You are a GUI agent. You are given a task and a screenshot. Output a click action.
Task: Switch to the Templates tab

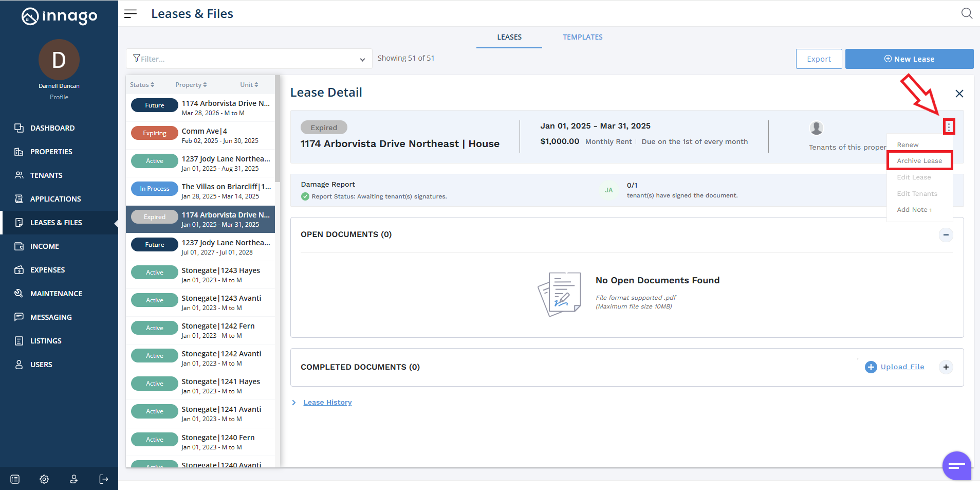(582, 37)
